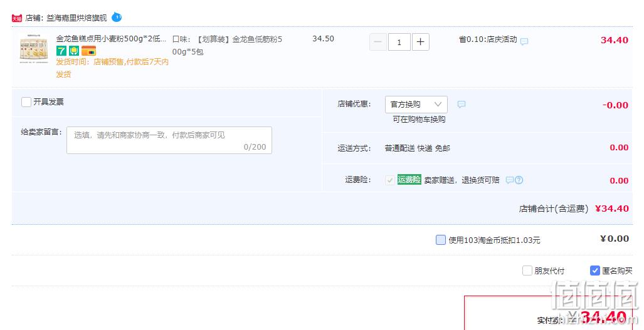Open comment icon next to 店庆活动 discount

[x=524, y=41]
